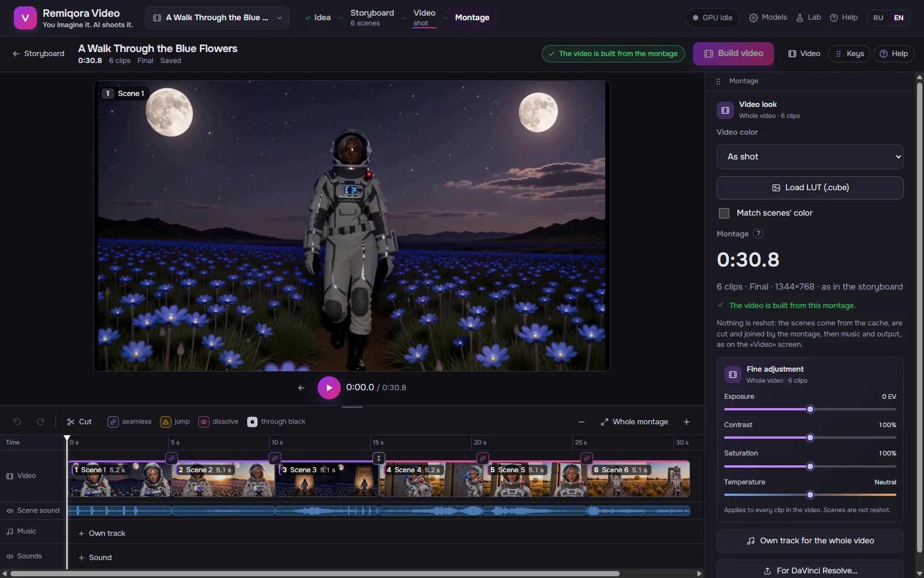Click the Remiqora Video logo icon

[x=25, y=18]
